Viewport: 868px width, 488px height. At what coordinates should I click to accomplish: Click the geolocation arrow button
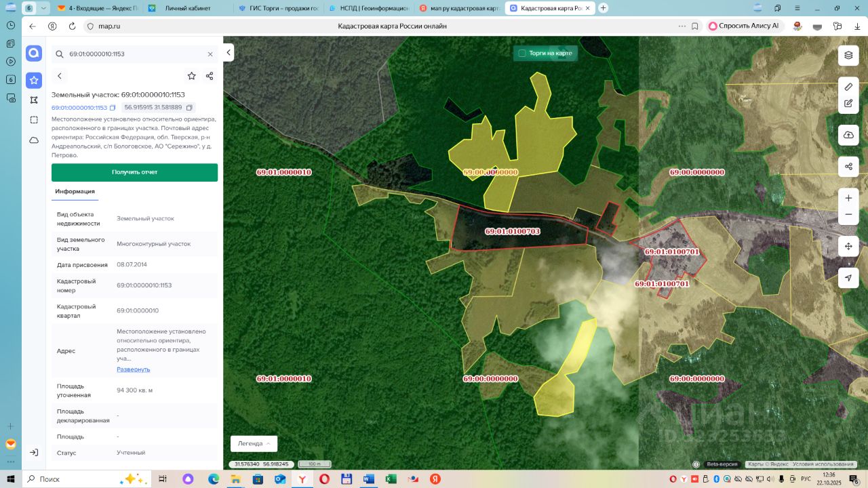pyautogui.click(x=848, y=278)
